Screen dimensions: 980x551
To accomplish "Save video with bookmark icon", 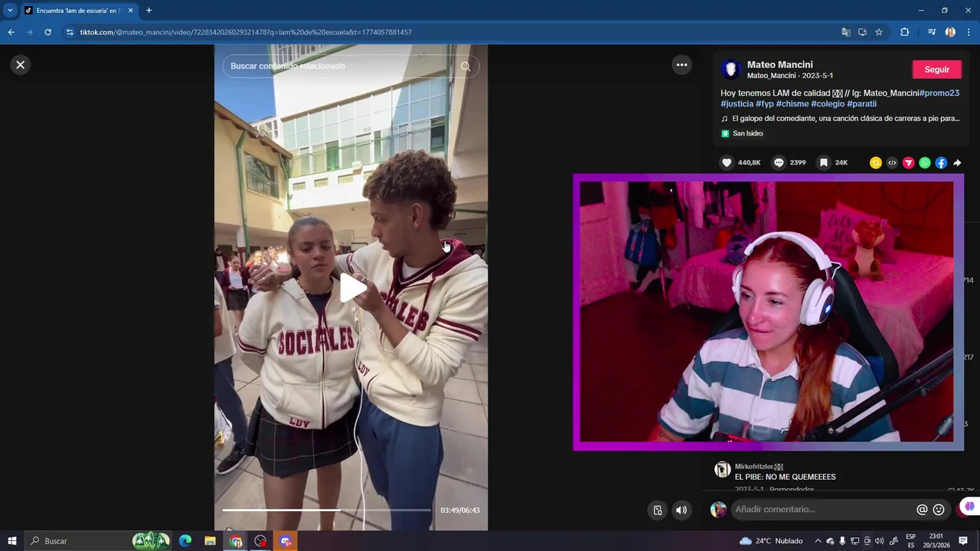I will click(x=823, y=162).
